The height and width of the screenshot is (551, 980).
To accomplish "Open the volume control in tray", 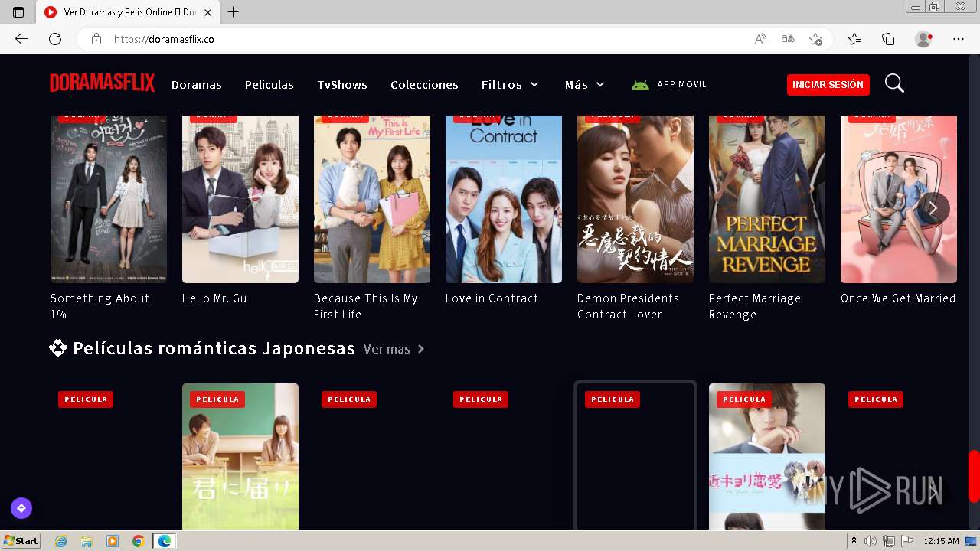I will 871,541.
